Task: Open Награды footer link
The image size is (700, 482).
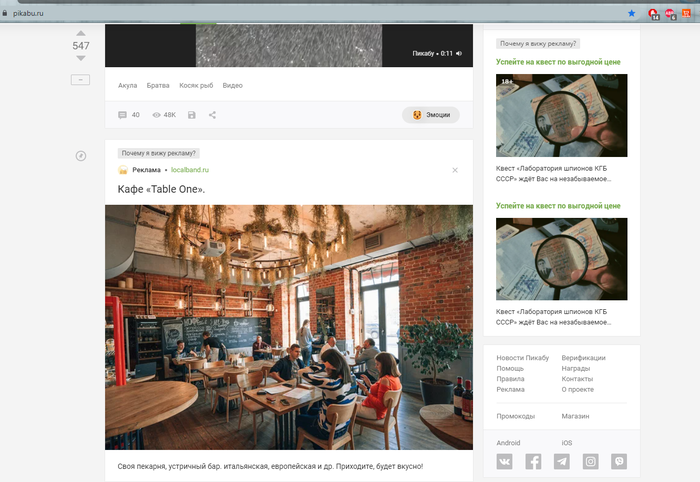Action: coord(576,368)
